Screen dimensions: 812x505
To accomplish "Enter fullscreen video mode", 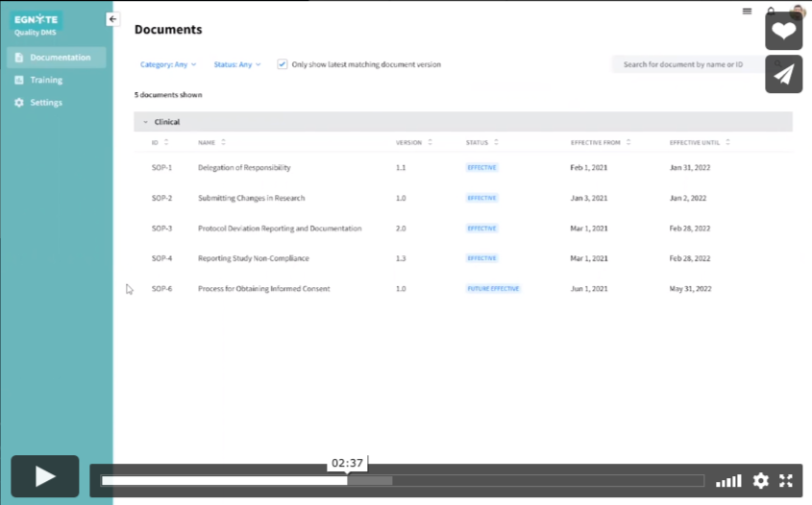I will [x=785, y=481].
